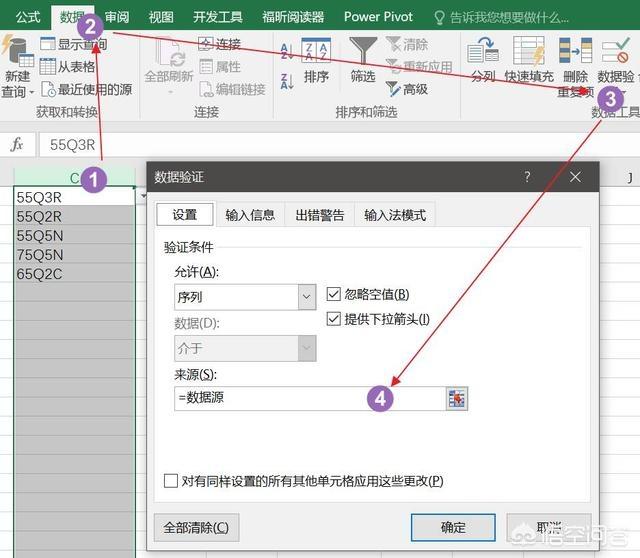Screen dimensions: 640x558
Task: Click the Source (来源) input field
Action: pos(310,398)
